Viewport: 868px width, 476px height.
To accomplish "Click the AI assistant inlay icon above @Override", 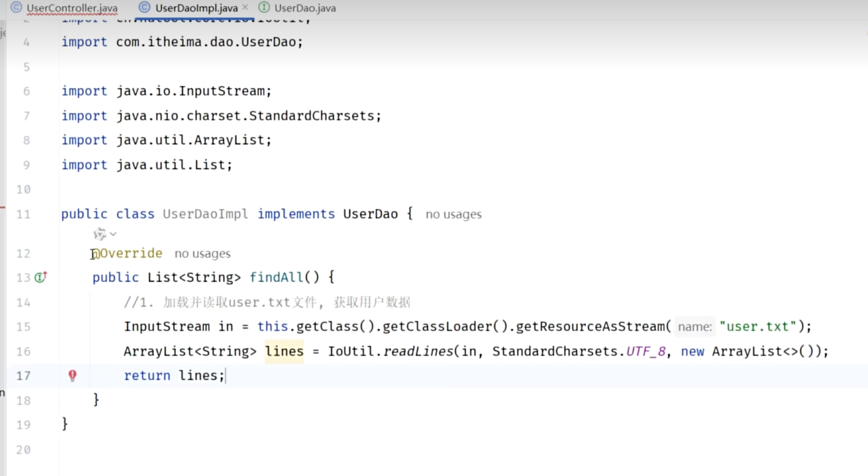I will (x=100, y=234).
